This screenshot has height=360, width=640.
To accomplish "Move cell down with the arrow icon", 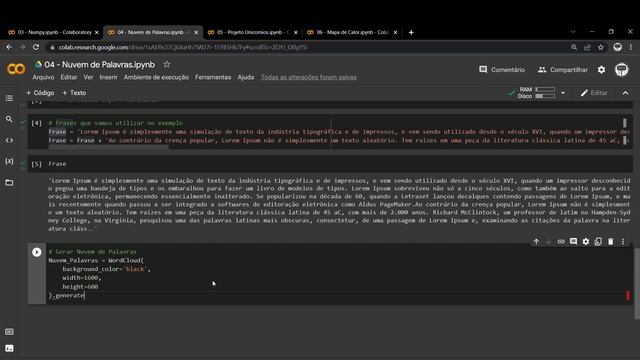I will pyautogui.click(x=549, y=242).
